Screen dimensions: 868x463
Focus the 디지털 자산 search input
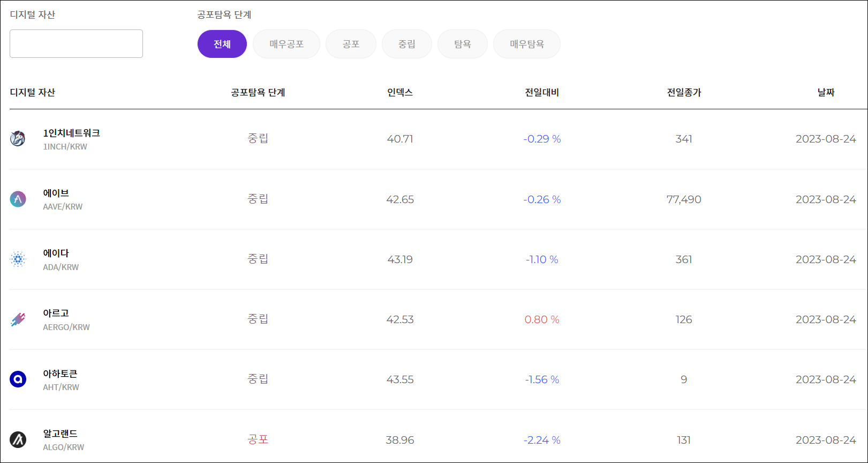tap(76, 43)
